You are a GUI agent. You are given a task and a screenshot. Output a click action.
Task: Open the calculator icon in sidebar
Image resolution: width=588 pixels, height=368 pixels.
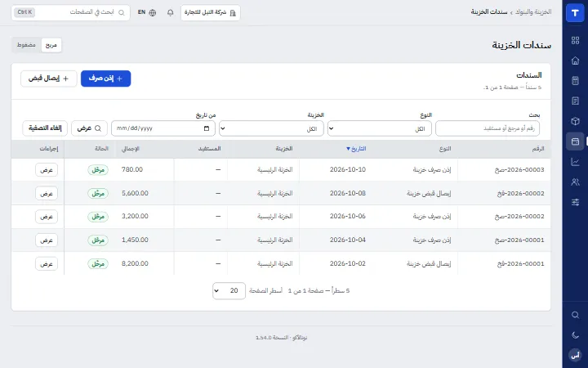575,81
